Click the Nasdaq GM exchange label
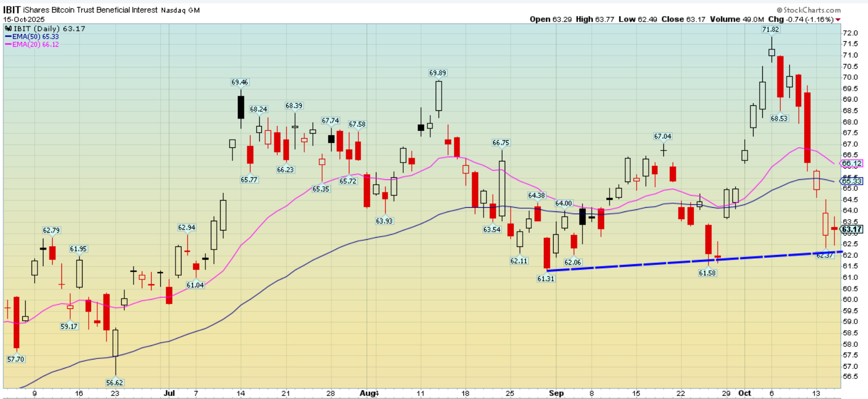Screen dimensions: 868x399 (181, 10)
